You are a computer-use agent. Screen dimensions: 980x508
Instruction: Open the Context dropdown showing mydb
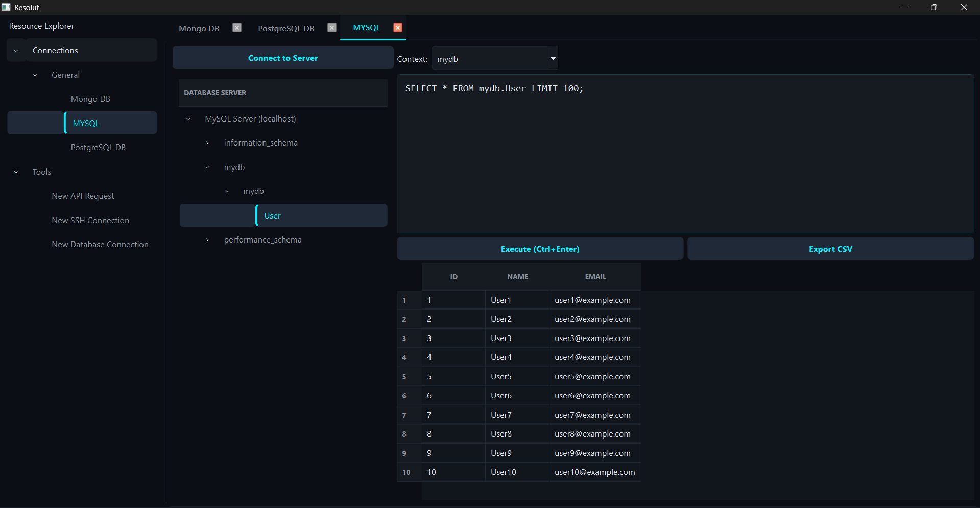click(553, 58)
